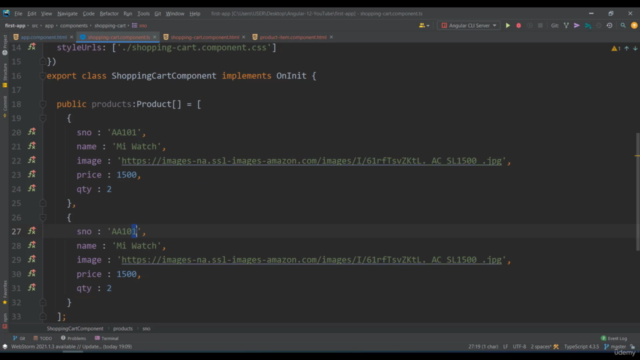Click the orange IDE update avatar icon
The height and width of the screenshot is (360, 640).
pos(634,25)
